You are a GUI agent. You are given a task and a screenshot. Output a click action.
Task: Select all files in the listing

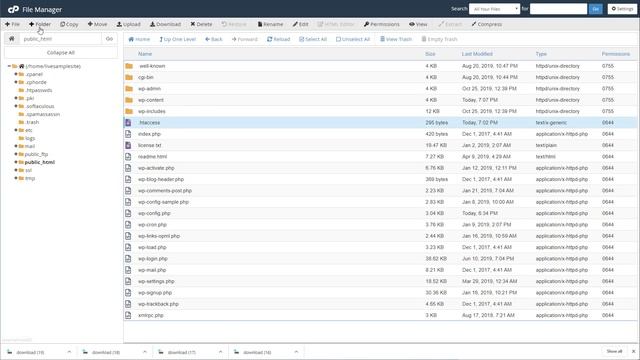[x=313, y=39]
